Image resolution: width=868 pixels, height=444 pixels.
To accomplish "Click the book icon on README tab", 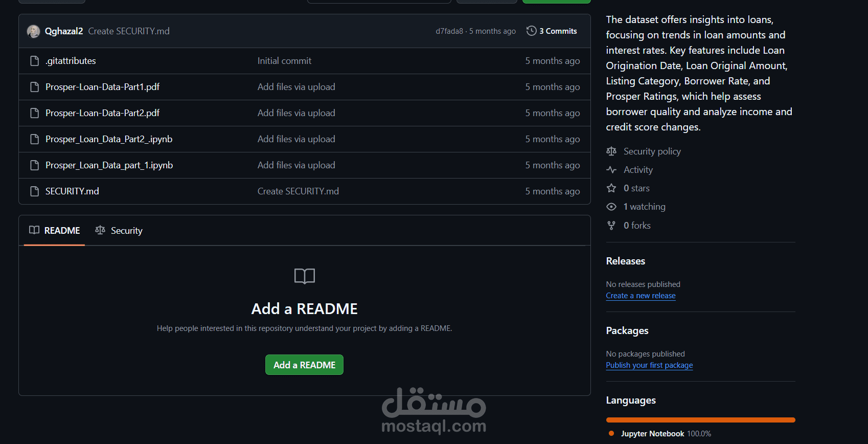I will click(x=34, y=230).
